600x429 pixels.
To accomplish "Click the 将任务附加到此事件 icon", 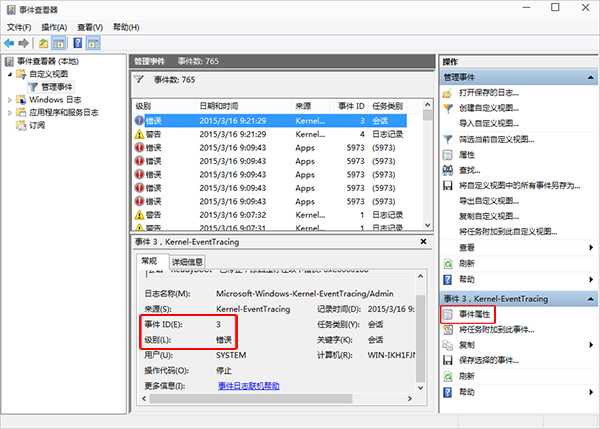I will [x=447, y=330].
